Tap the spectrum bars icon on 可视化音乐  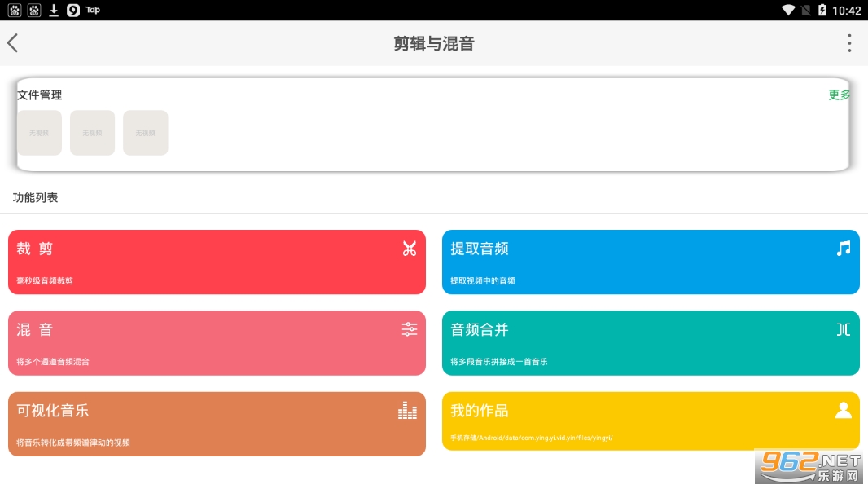(408, 411)
